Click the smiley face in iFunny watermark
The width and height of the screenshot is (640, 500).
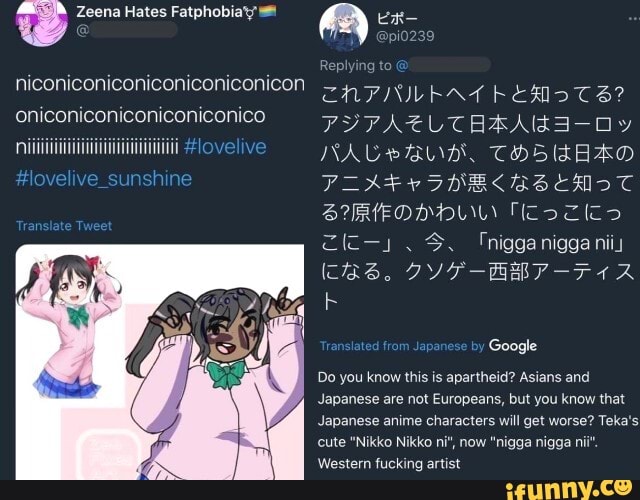tap(624, 487)
